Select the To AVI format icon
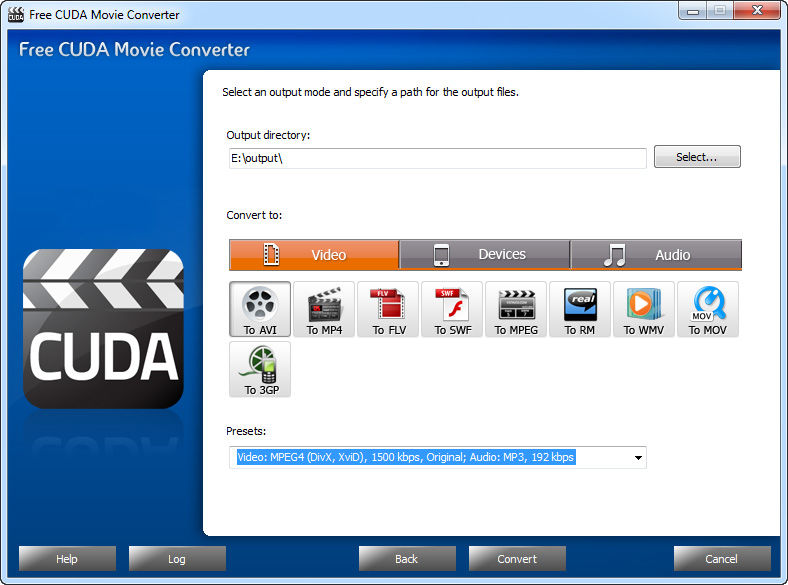 [x=260, y=309]
